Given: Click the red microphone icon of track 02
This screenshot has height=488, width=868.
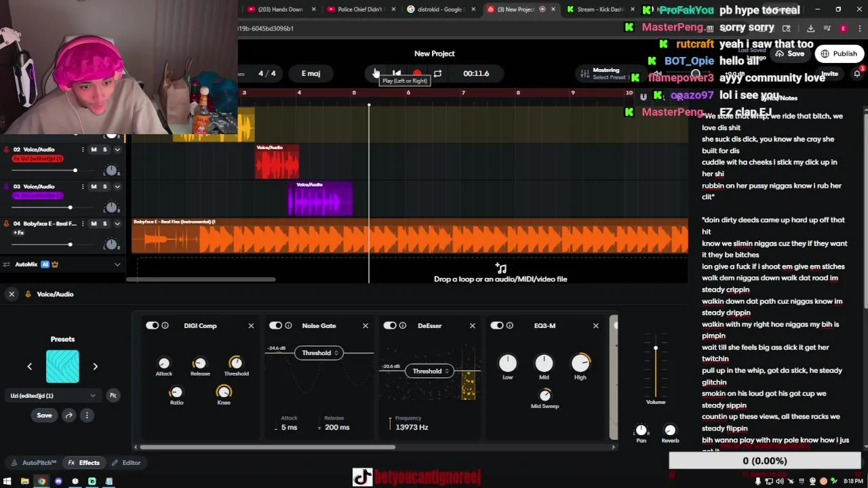Looking at the screenshot, I should [x=7, y=149].
